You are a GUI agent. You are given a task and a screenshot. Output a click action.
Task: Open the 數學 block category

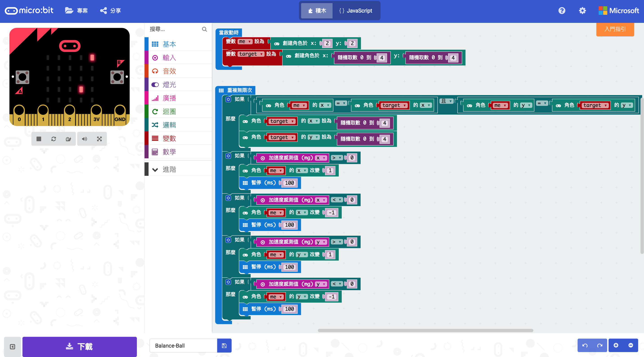click(178, 152)
